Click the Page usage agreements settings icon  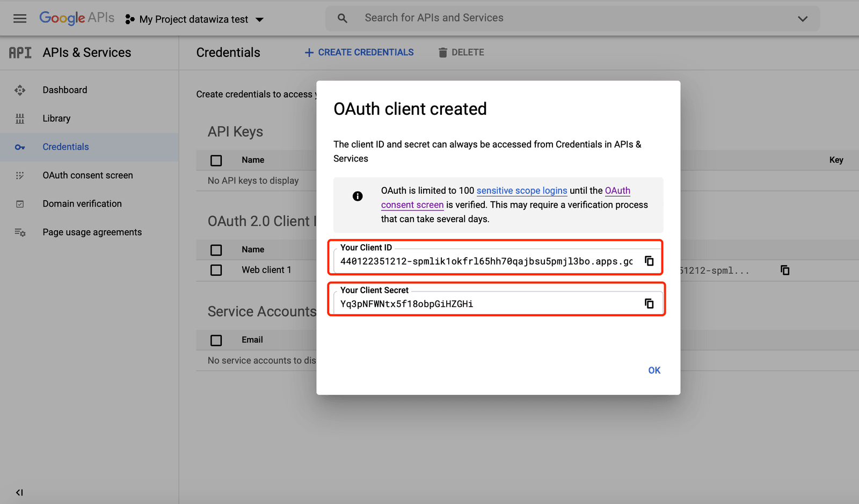point(20,232)
